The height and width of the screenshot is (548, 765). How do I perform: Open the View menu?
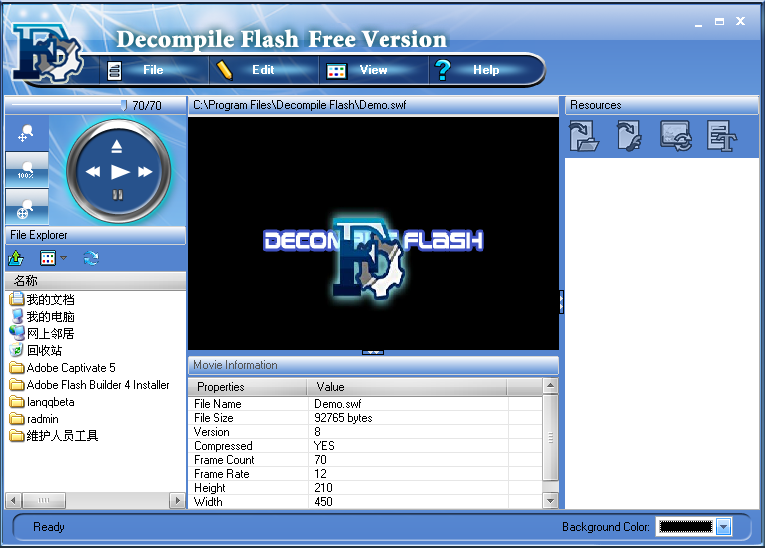point(373,70)
